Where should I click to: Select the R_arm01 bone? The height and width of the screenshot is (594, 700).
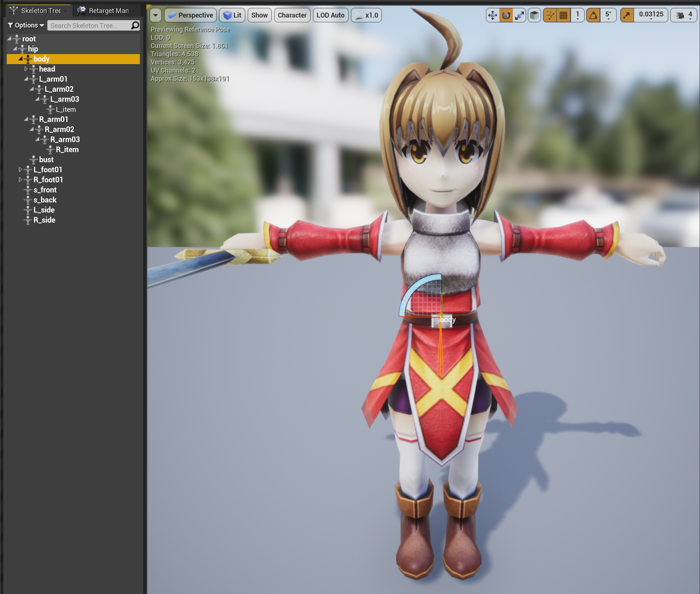[54, 119]
